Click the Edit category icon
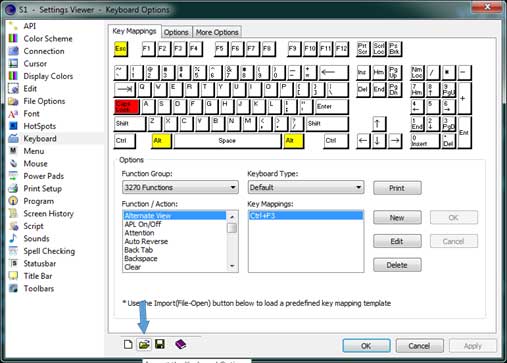507x363 pixels. pos(13,89)
